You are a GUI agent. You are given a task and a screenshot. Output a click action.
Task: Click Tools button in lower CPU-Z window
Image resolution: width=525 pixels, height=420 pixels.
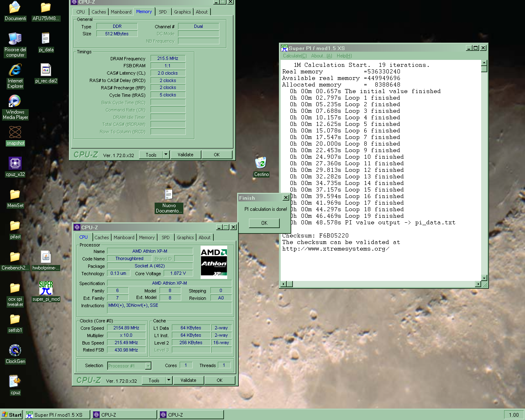tap(154, 380)
